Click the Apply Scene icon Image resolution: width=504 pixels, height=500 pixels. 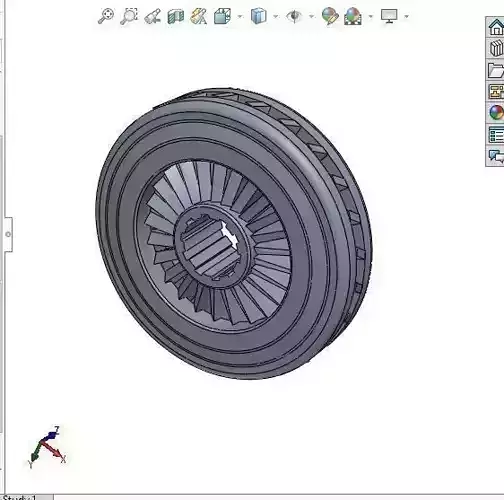353,16
